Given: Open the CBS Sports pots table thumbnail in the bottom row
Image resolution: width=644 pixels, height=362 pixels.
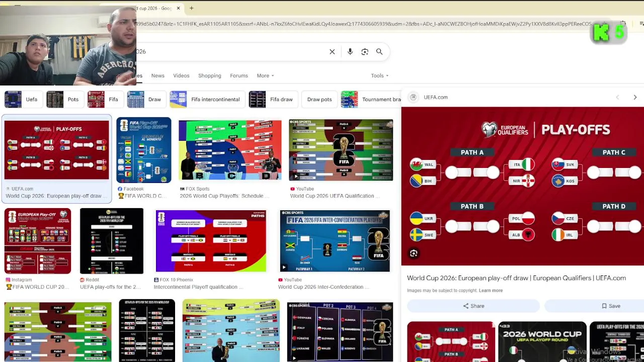Looking at the screenshot, I should pos(340,331).
